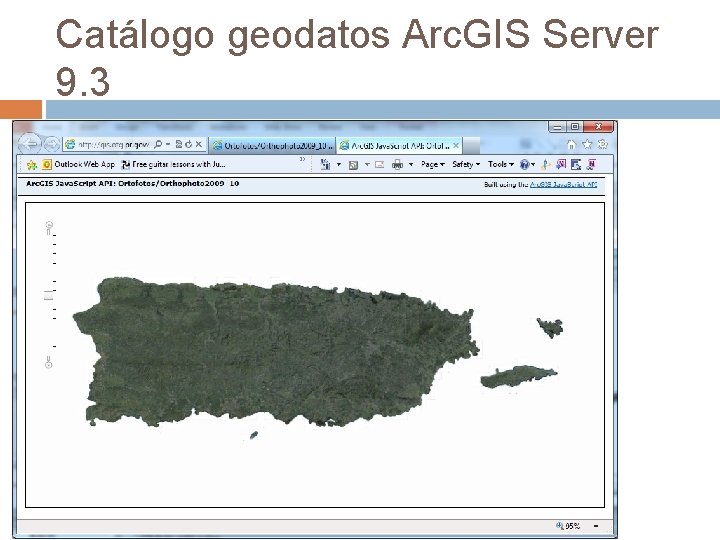Expand the zoom level dropdown arrow

[x=596, y=526]
